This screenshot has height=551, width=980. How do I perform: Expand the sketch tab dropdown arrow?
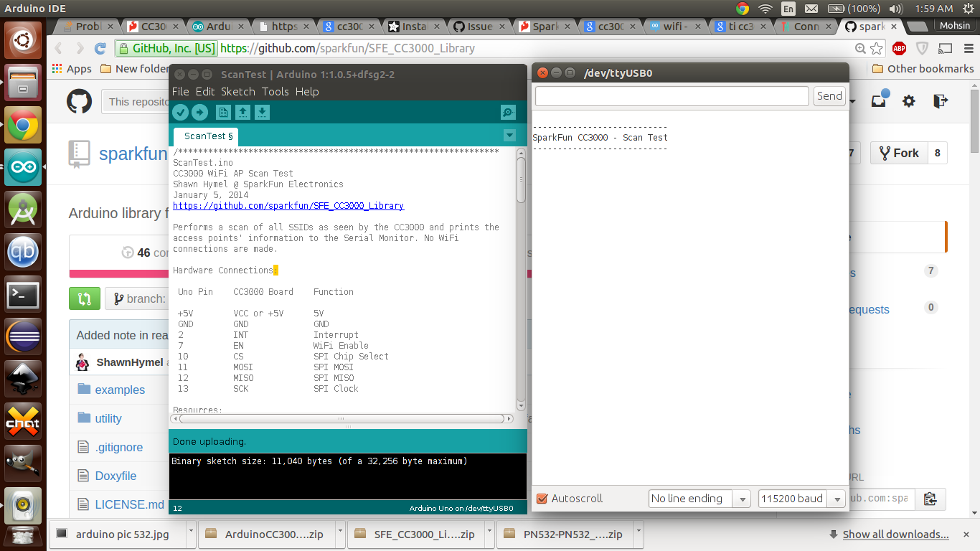(509, 136)
